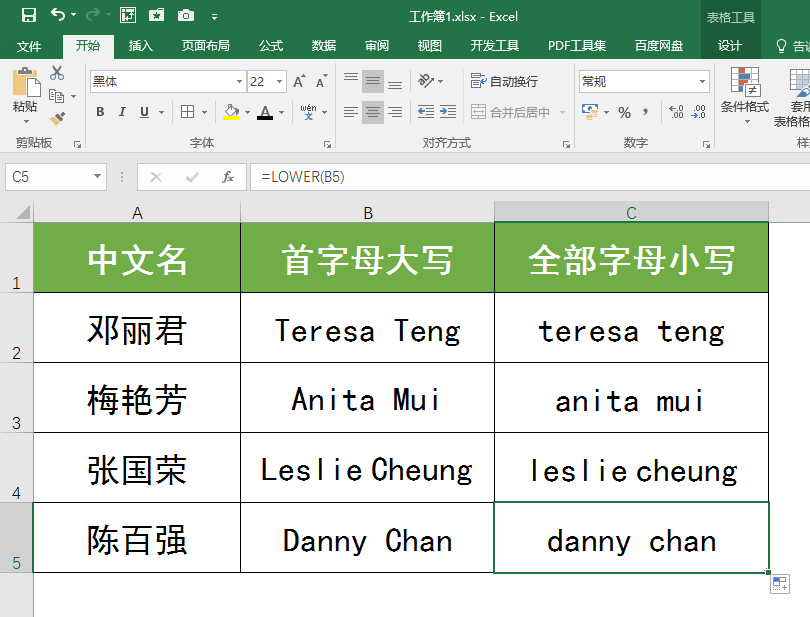
Task: Click the confirm checkmark in formula bar
Action: point(192,177)
